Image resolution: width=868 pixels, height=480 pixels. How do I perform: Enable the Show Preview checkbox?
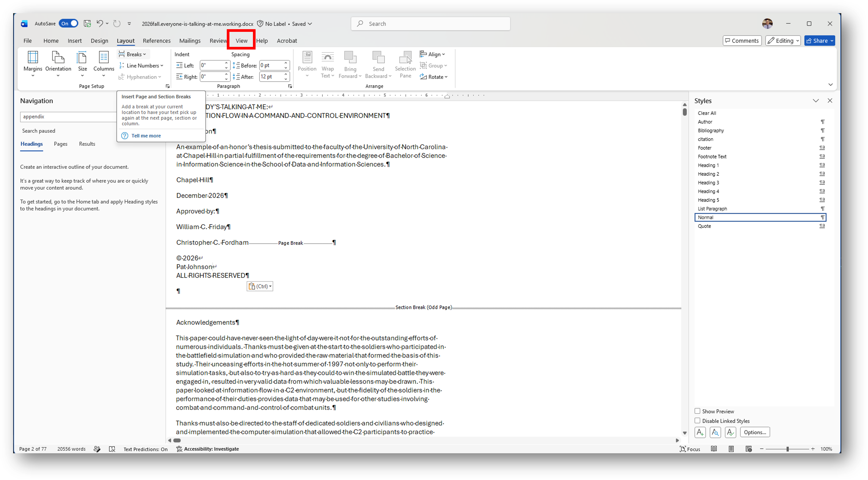click(x=697, y=411)
